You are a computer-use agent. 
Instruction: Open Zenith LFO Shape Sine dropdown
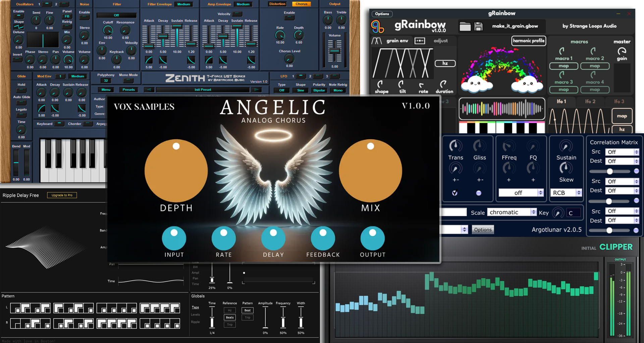click(301, 90)
